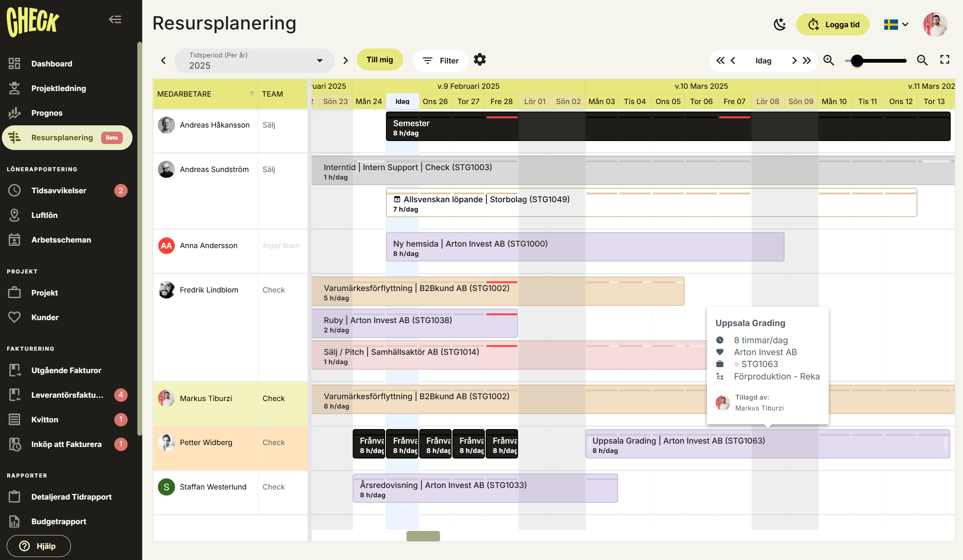
Task: Click the Utgående Fakturor icon
Action: point(15,370)
